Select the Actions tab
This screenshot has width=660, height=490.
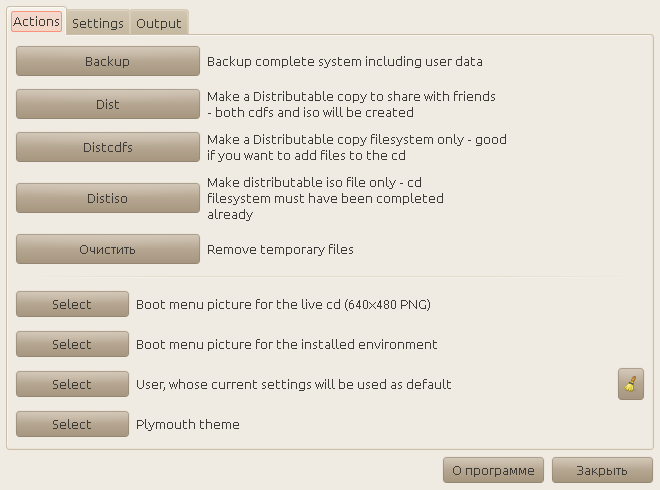tap(37, 22)
